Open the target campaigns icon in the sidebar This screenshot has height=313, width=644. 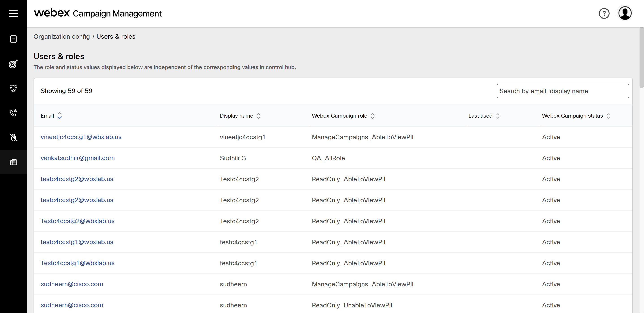13,64
